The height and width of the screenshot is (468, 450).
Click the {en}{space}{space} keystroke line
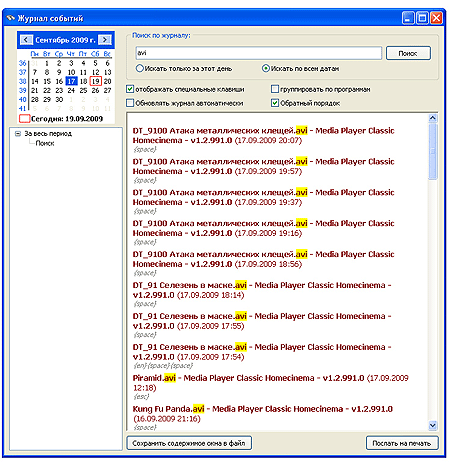click(x=163, y=366)
